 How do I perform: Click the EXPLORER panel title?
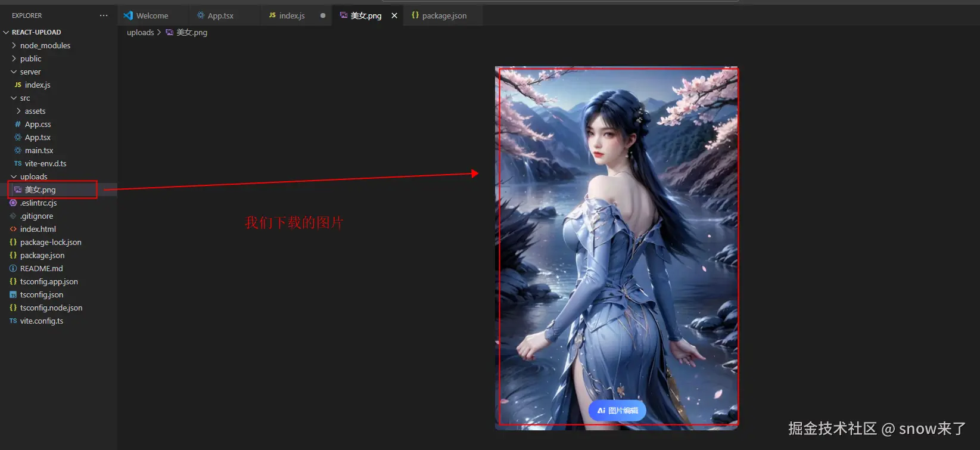(27, 15)
